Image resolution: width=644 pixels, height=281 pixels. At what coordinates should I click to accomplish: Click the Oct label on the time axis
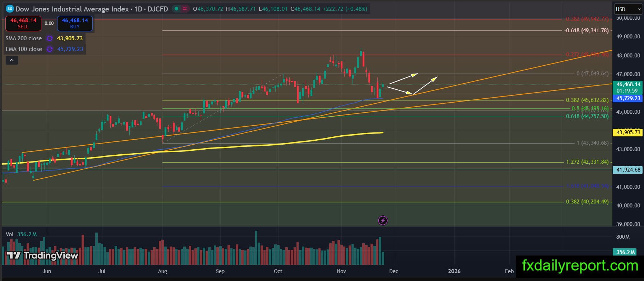(278, 271)
